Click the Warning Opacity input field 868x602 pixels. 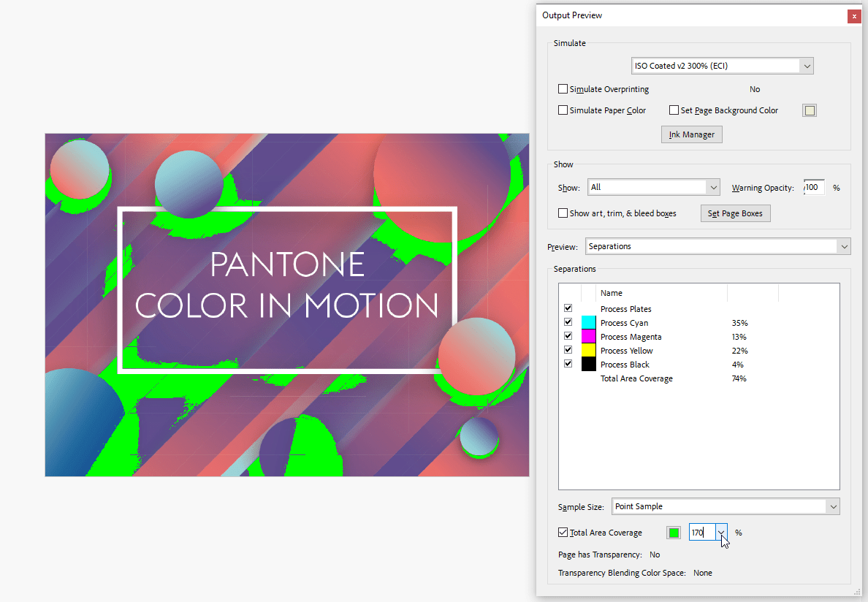point(814,188)
